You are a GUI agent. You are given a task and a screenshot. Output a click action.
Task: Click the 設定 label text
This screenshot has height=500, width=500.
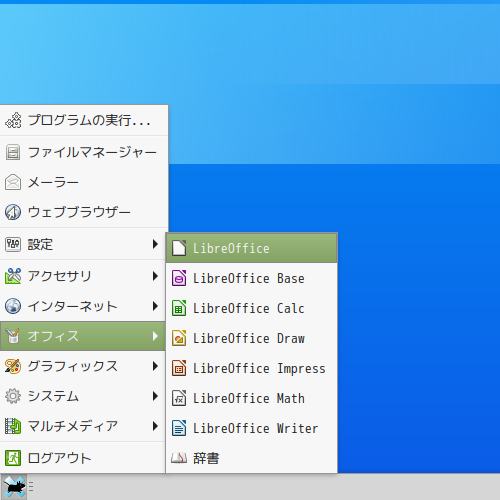(x=40, y=244)
